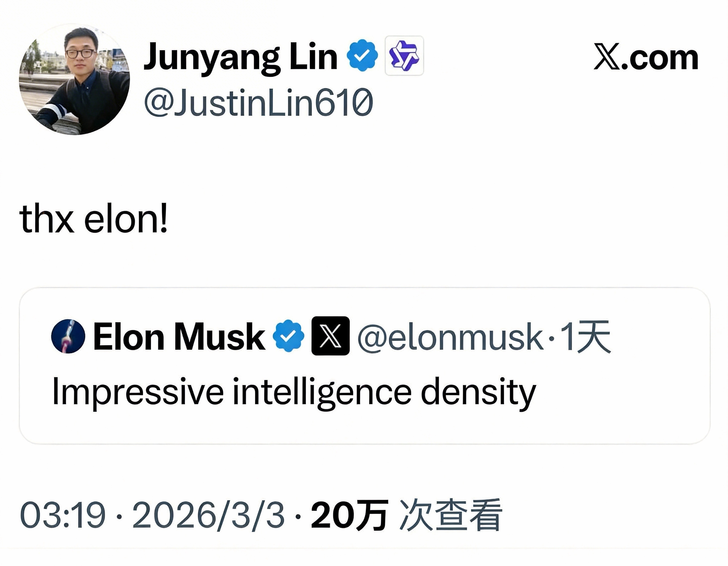Click the "1天" quoted post timestamp
The width and height of the screenshot is (728, 566).
[585, 337]
